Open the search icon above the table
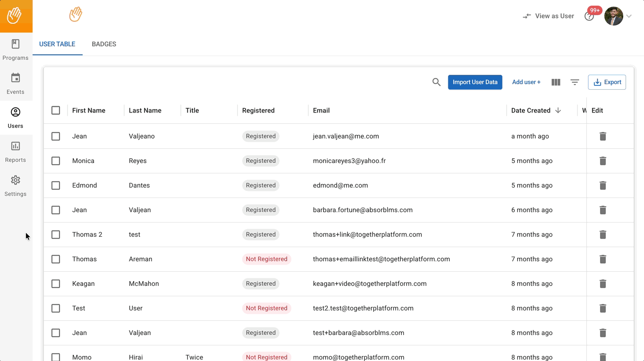This screenshot has height=361, width=644. click(x=436, y=82)
